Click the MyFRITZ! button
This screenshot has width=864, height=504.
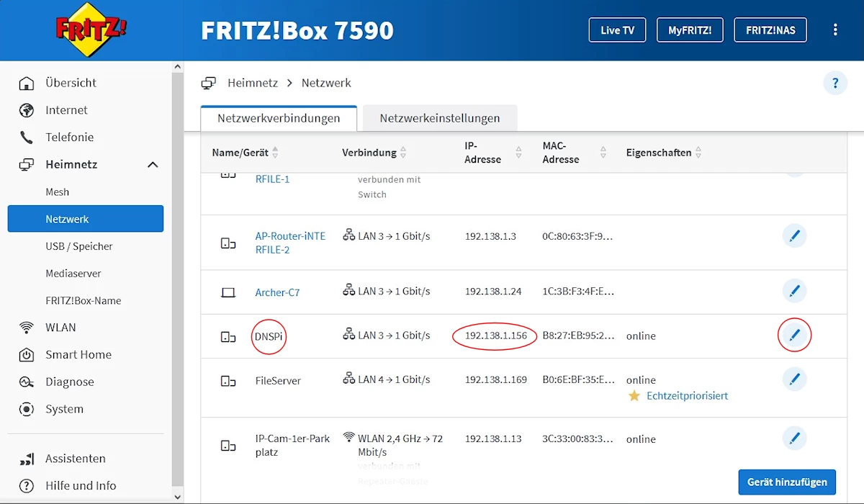tap(690, 30)
